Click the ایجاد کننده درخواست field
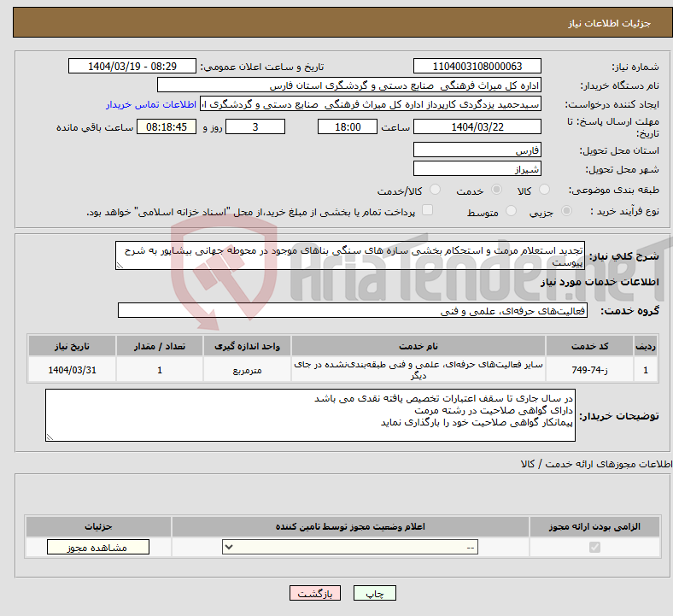The image size is (673, 616). [x=371, y=104]
